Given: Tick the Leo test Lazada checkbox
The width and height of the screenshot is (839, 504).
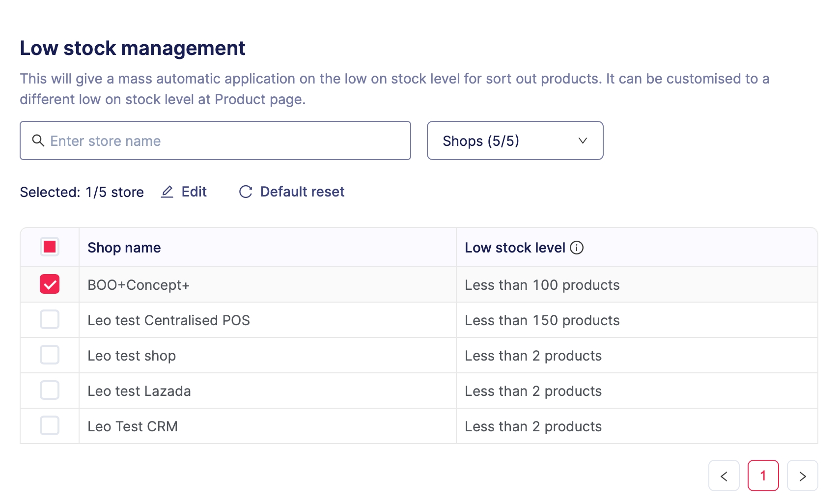Looking at the screenshot, I should tap(50, 390).
